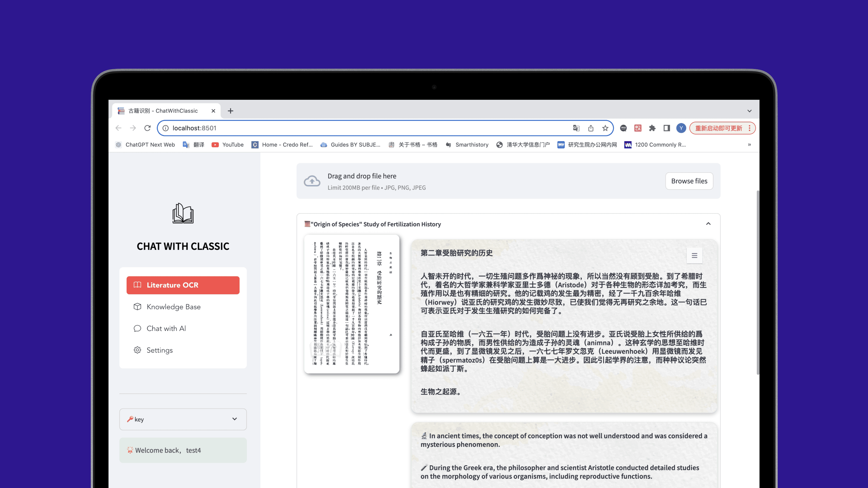868x488 pixels.
Task: Click the Browse files button
Action: (689, 181)
